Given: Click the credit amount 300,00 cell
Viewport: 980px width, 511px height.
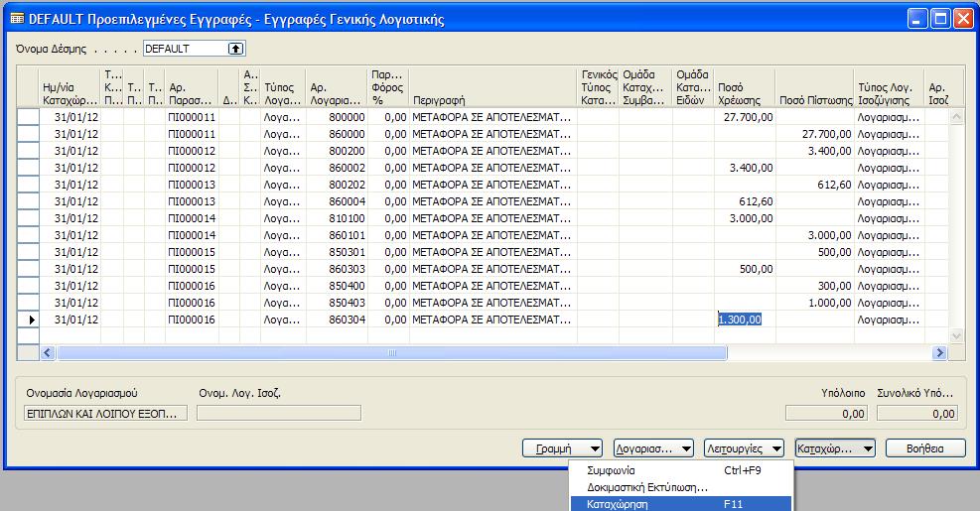Looking at the screenshot, I should (x=815, y=286).
